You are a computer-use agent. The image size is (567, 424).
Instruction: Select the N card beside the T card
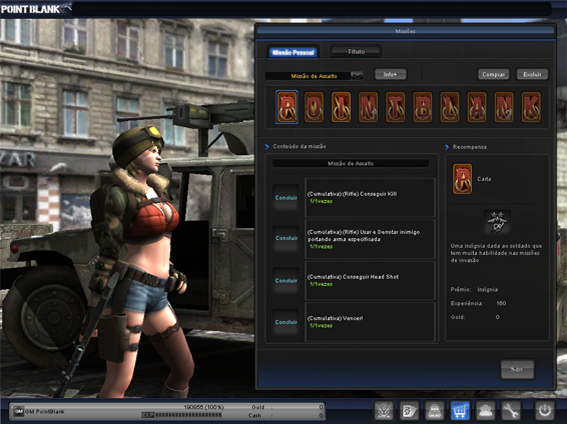click(368, 107)
